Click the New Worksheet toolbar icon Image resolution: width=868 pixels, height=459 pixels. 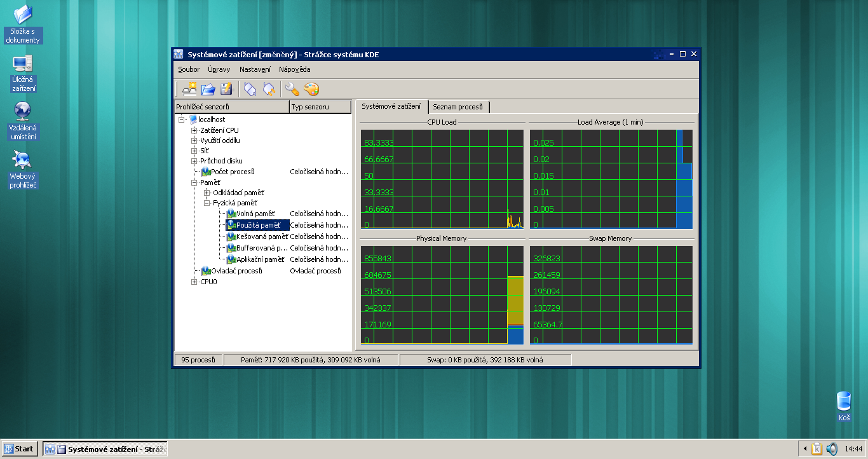click(x=189, y=90)
